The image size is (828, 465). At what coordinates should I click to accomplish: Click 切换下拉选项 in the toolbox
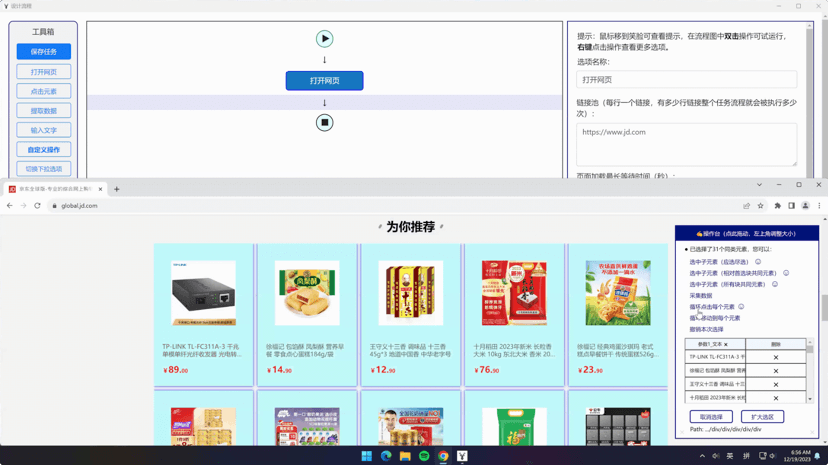[x=43, y=169]
